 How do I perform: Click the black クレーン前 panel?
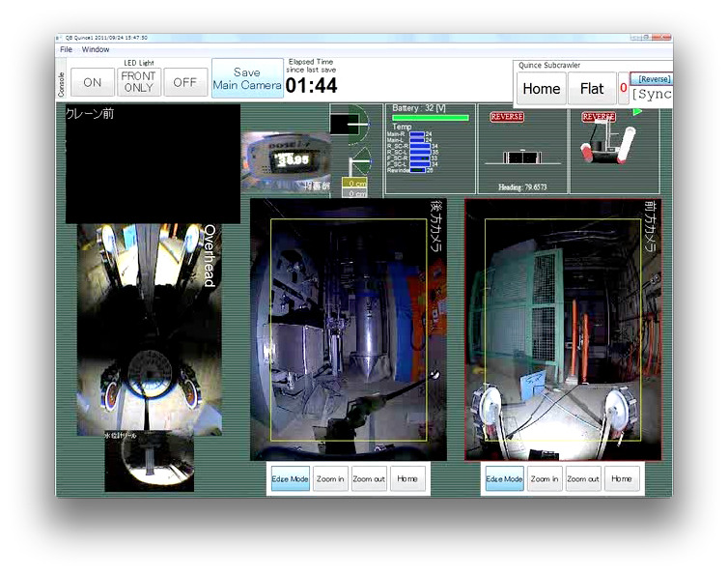pyautogui.click(x=153, y=163)
